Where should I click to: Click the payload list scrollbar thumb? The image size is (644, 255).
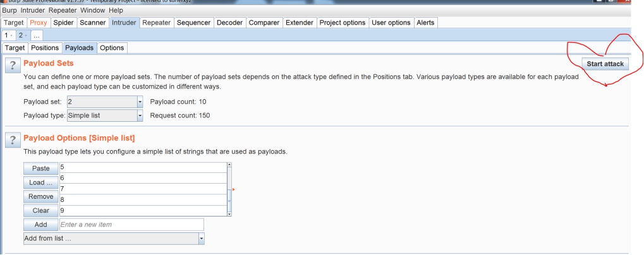[229, 201]
